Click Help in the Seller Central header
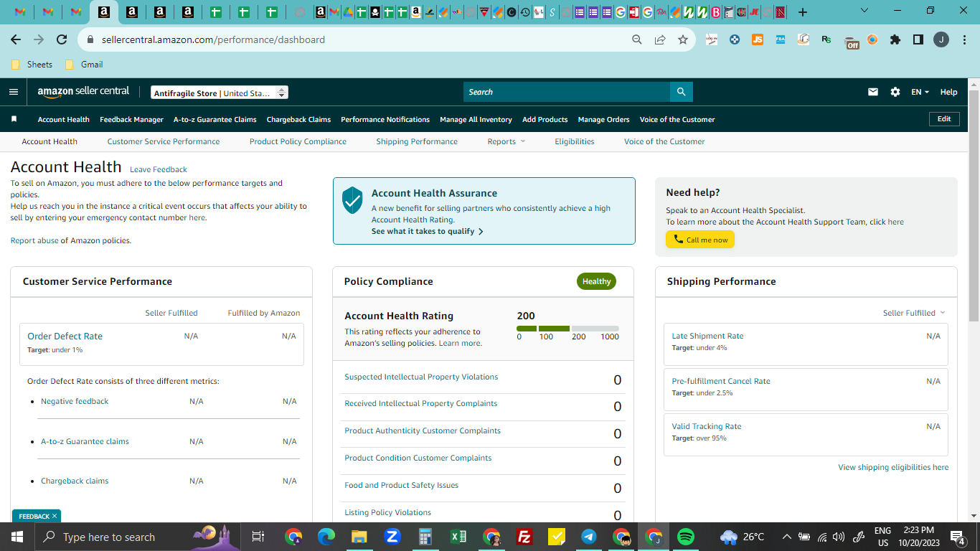 pos(948,92)
